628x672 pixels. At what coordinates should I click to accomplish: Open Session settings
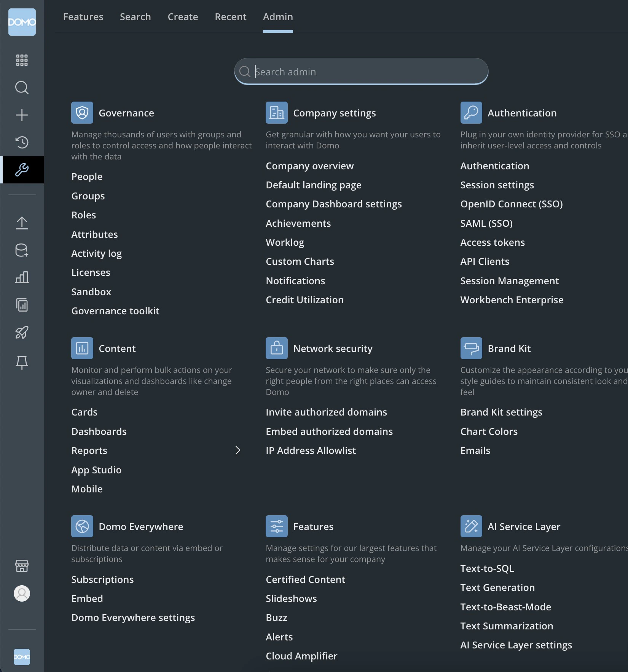coord(497,185)
